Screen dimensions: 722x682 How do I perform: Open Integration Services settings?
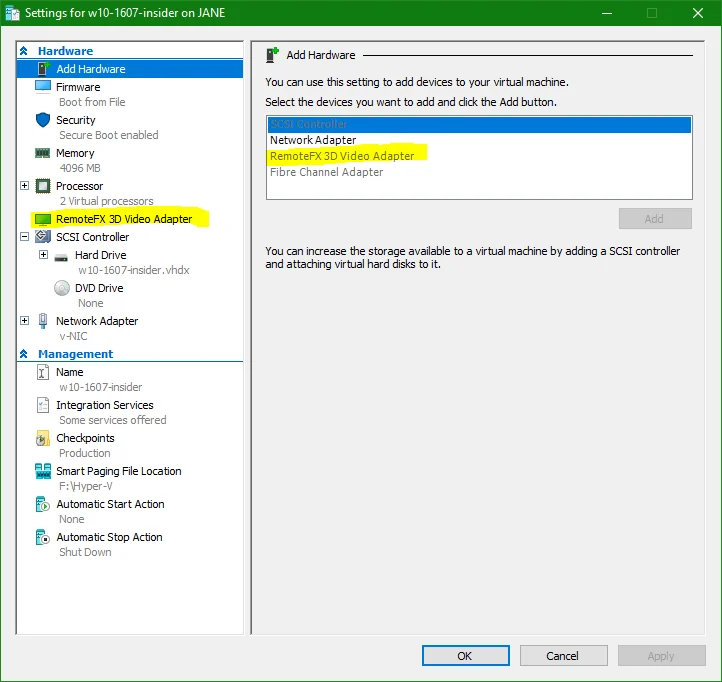pyautogui.click(x=105, y=405)
